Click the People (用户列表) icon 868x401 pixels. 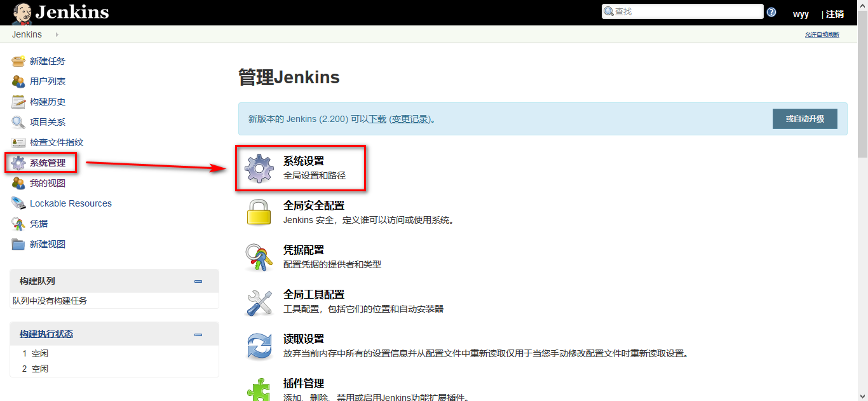(18, 81)
